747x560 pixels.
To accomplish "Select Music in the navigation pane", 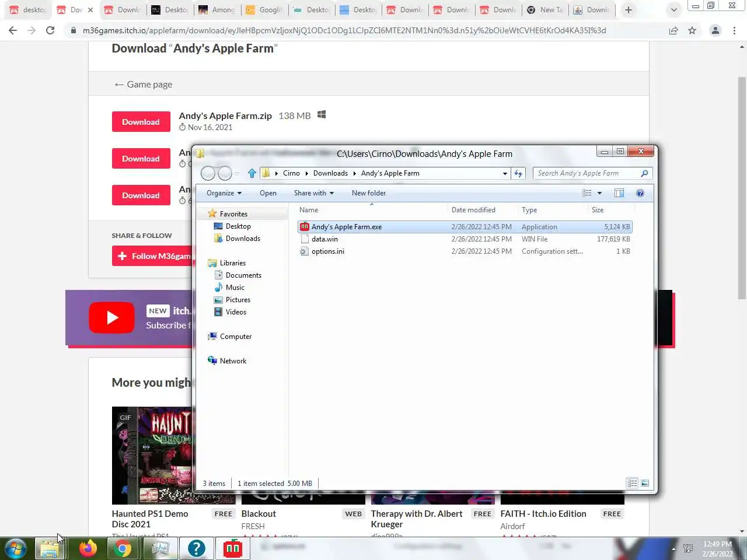I will [235, 288].
